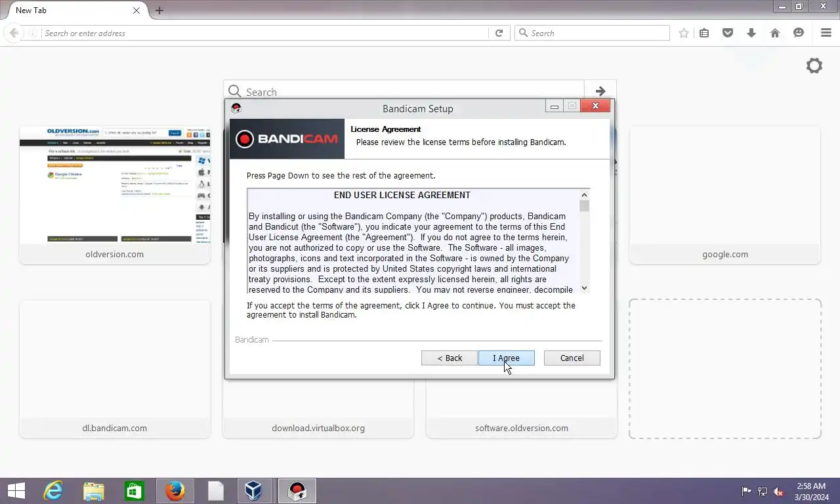Open the Windows Store taskbar icon
The image size is (840, 504).
135,491
